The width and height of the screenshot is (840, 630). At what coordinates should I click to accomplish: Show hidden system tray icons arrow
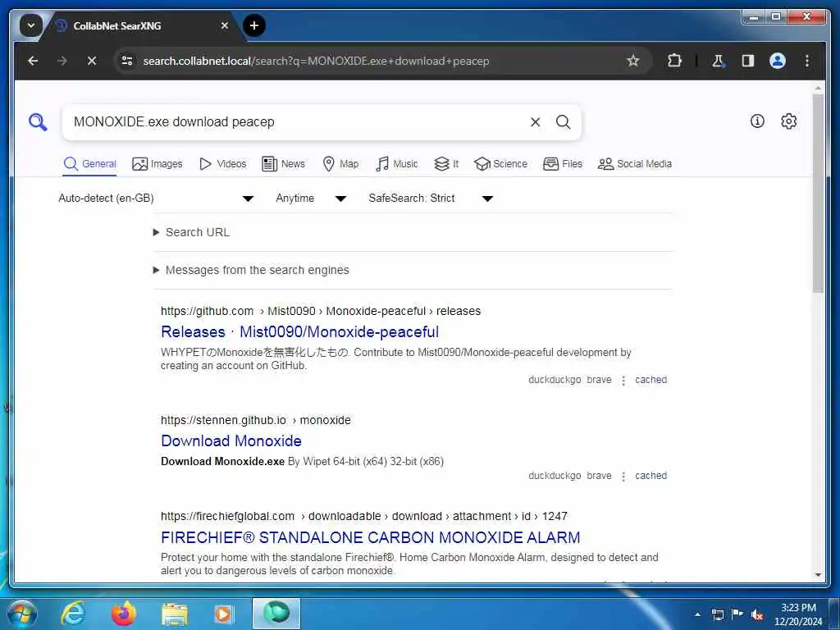(x=697, y=614)
